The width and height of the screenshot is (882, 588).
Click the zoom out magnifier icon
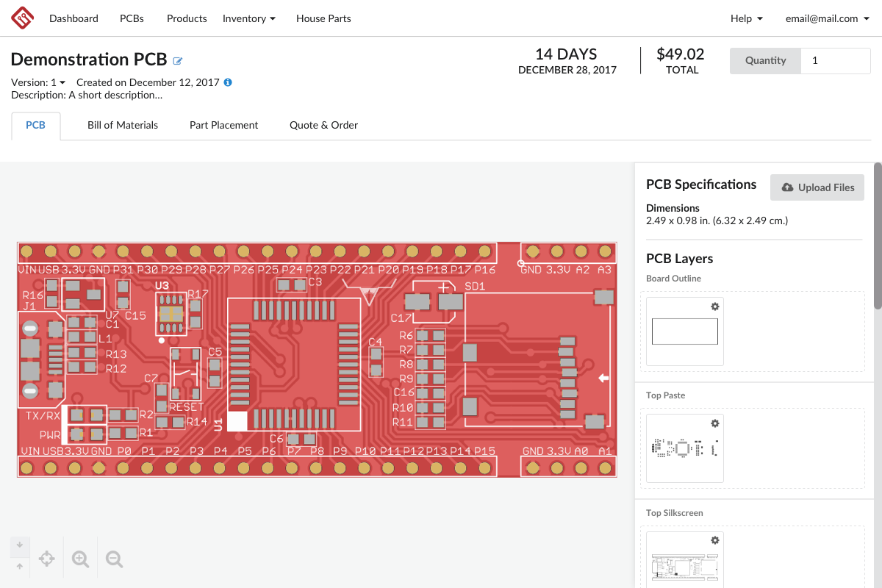[x=114, y=559]
